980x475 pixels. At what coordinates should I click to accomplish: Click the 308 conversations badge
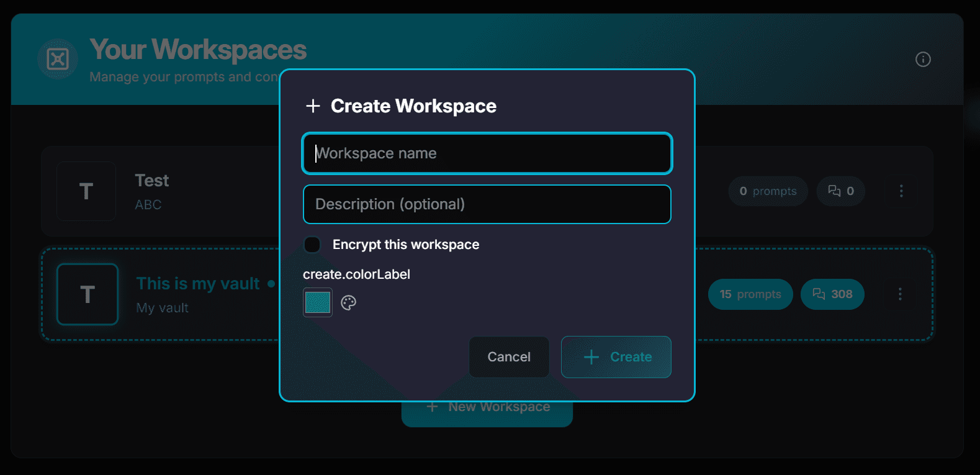pos(832,294)
